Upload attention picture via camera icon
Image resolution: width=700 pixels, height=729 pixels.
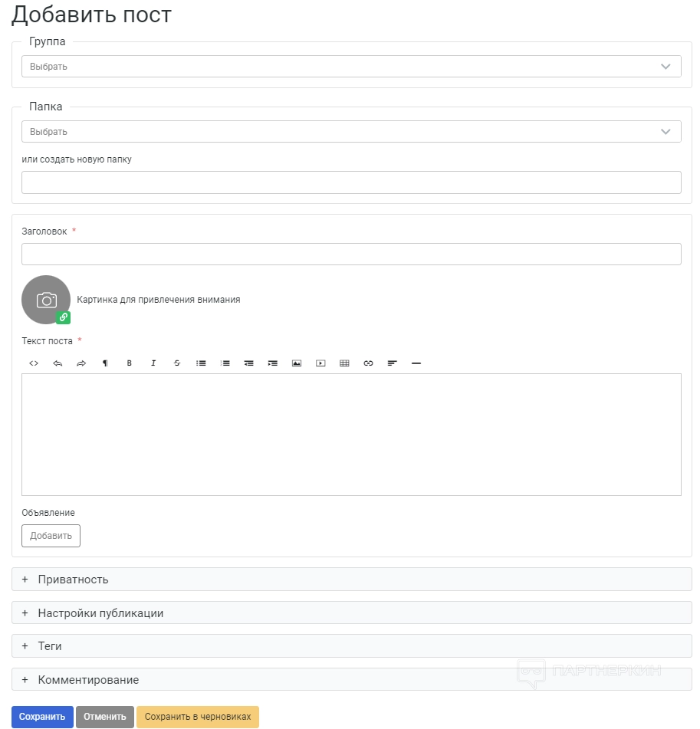tap(46, 300)
